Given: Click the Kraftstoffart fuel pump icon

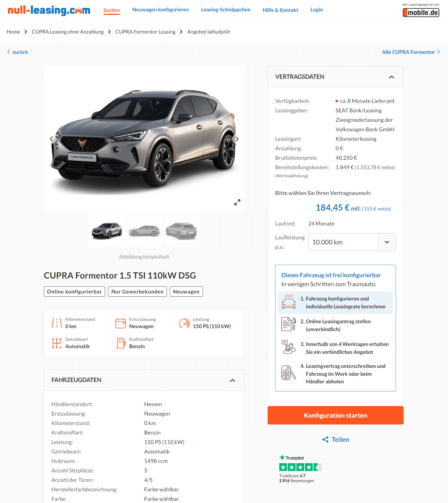Looking at the screenshot, I should 121,343.
